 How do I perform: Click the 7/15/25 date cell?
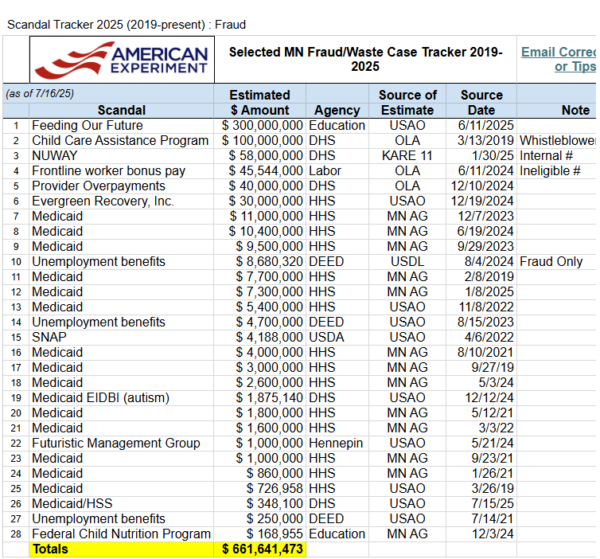tap(481, 504)
